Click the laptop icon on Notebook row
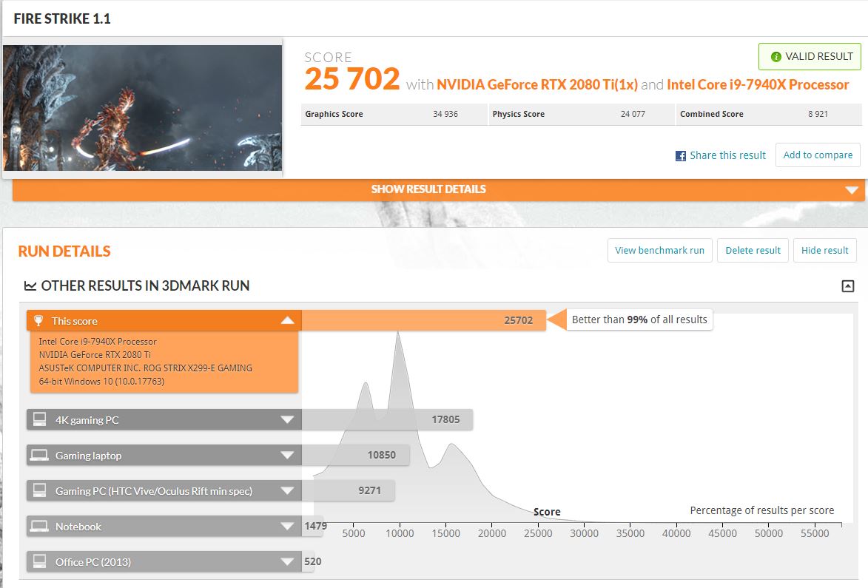The image size is (868, 588). click(39, 525)
